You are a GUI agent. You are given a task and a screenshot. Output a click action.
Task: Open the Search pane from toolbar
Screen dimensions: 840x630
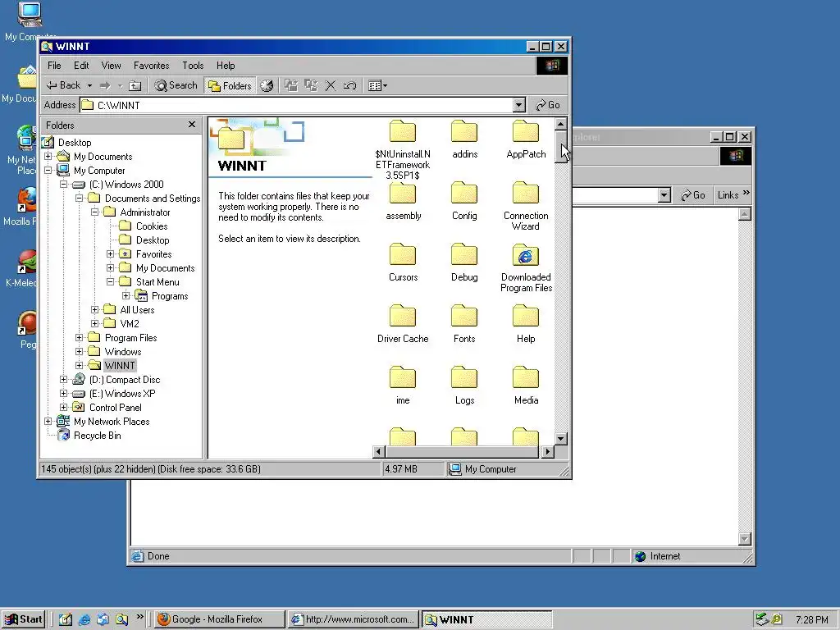pyautogui.click(x=176, y=85)
